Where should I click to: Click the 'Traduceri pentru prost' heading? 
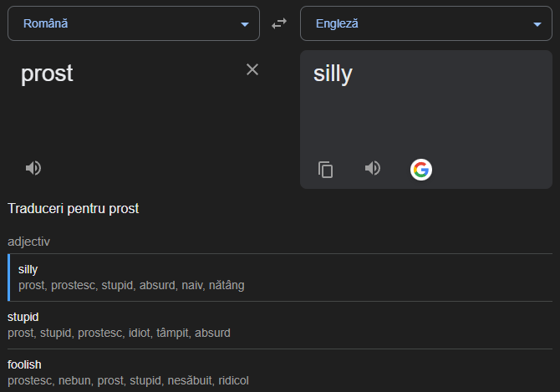74,208
